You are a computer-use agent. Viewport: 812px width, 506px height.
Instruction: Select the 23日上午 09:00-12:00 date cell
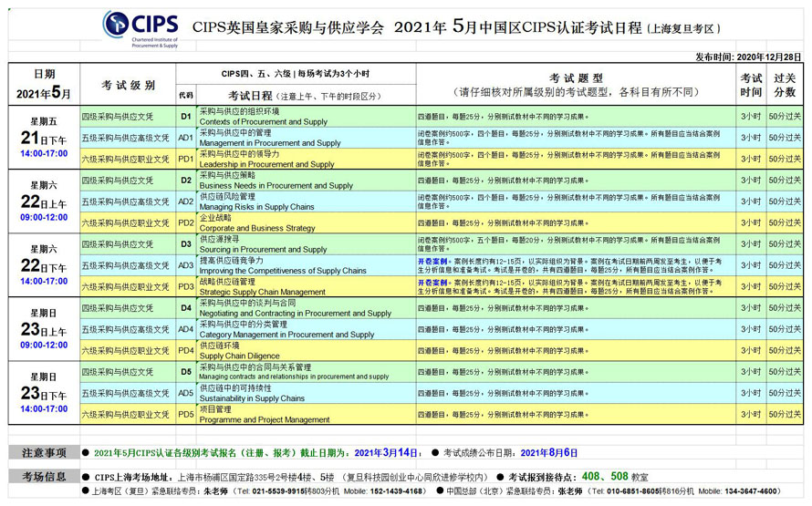coord(44,329)
